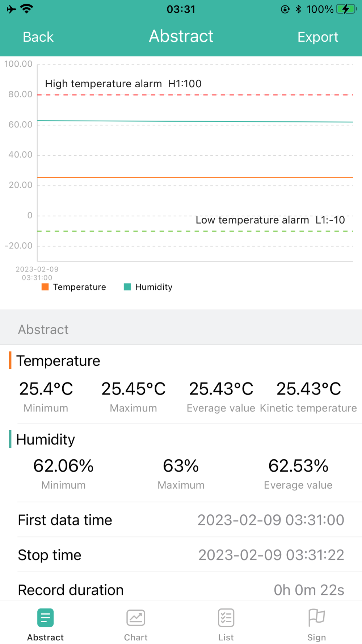
Task: Tap the Abstract tab icon
Action: point(45,618)
